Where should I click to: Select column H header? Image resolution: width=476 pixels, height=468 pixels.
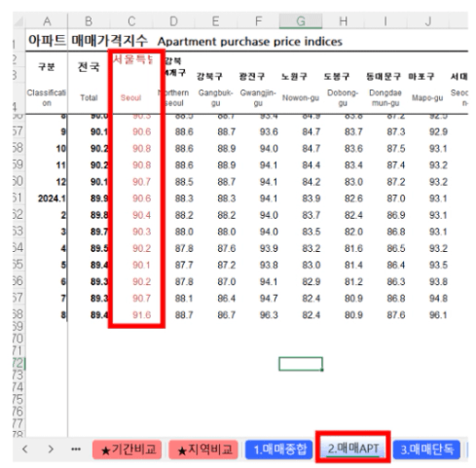(344, 21)
